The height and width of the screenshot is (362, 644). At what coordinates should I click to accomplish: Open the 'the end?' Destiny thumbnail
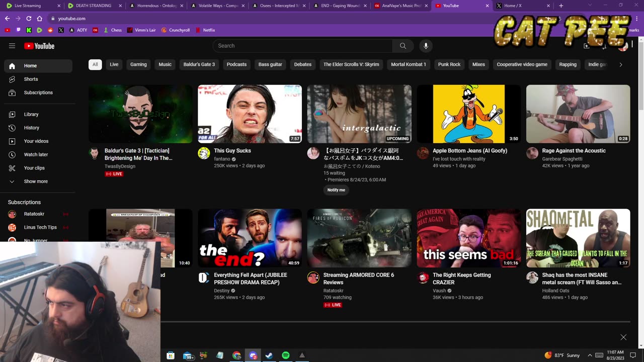tap(250, 238)
